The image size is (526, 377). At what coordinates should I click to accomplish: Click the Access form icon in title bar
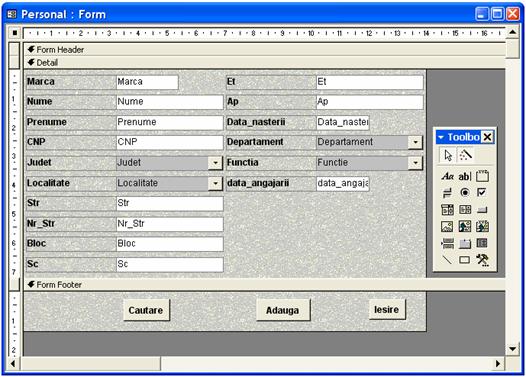pos(12,14)
